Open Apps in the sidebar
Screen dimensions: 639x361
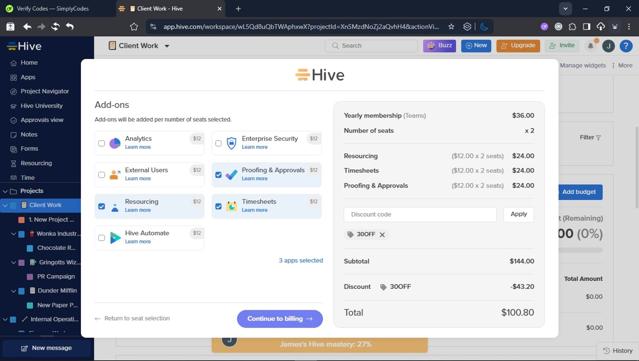tap(28, 77)
